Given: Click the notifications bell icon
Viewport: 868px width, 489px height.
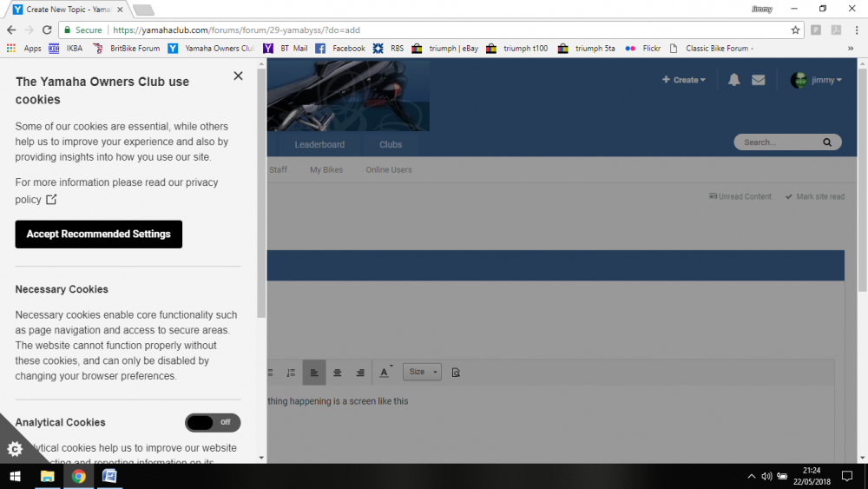Looking at the screenshot, I should (734, 80).
